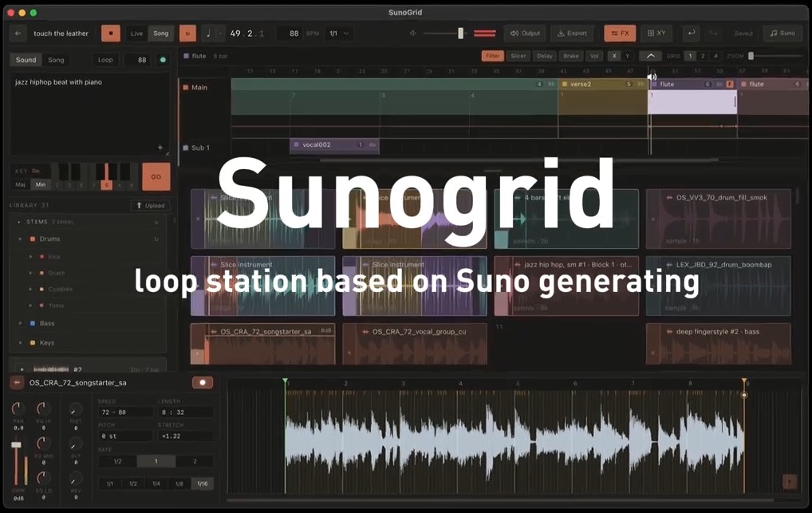Select Min key mode
Screen dimensions: 812x513
tap(41, 184)
